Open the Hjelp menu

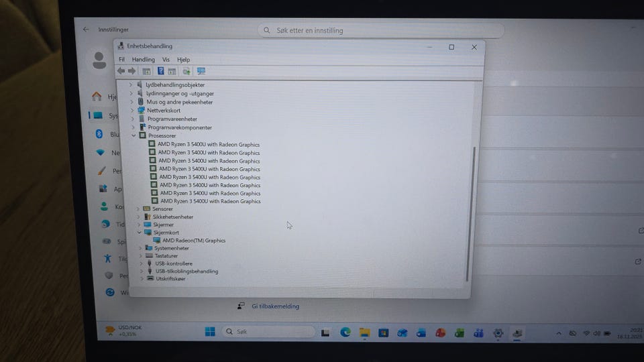click(x=184, y=60)
